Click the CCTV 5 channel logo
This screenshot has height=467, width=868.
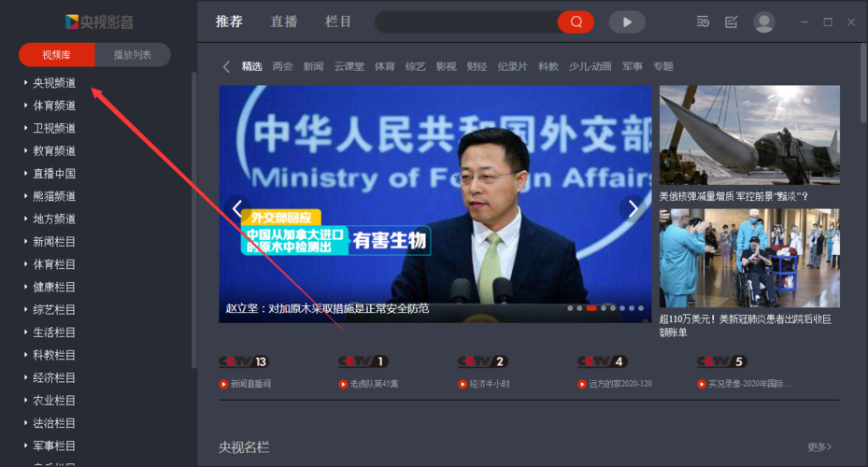point(721,361)
